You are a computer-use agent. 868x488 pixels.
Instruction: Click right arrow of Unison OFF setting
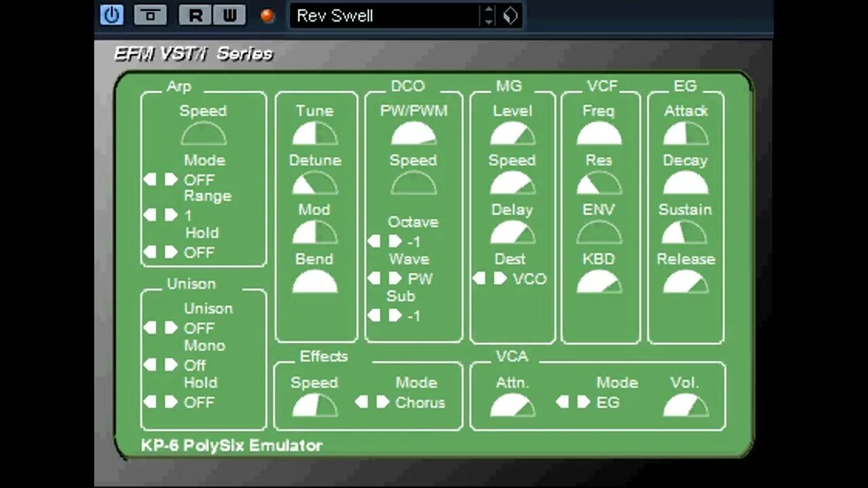coord(171,328)
